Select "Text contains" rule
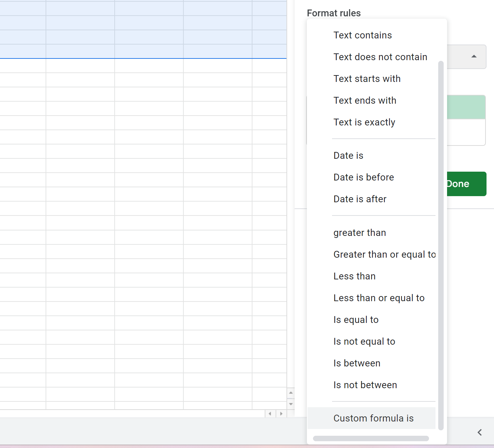 [362, 35]
